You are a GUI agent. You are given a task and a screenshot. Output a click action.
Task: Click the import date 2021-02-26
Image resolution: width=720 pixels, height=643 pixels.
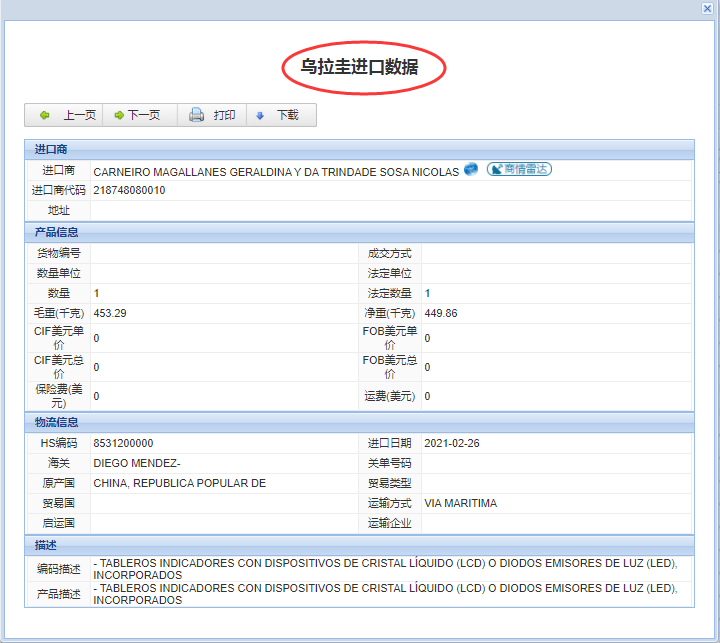(x=452, y=443)
